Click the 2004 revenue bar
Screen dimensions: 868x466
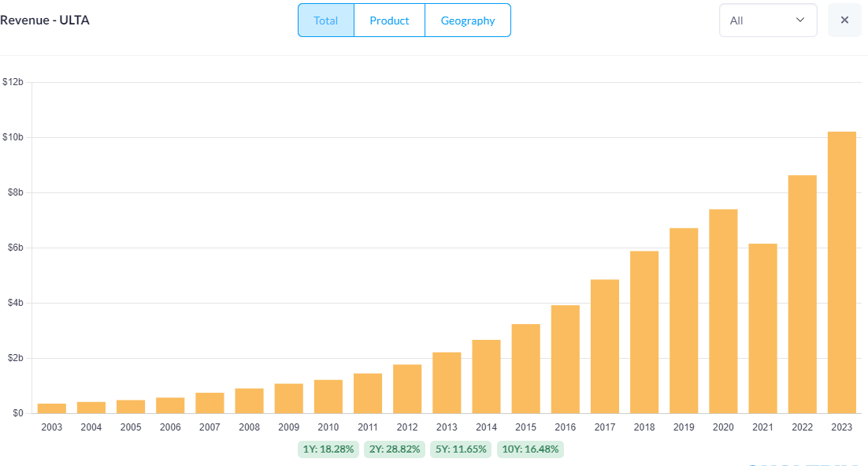click(x=91, y=408)
